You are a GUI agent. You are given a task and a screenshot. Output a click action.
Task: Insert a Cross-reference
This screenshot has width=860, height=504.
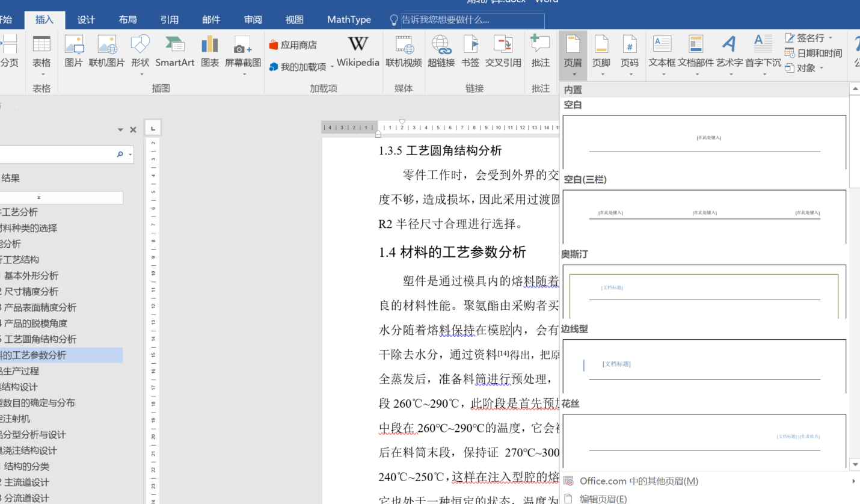pos(503,52)
